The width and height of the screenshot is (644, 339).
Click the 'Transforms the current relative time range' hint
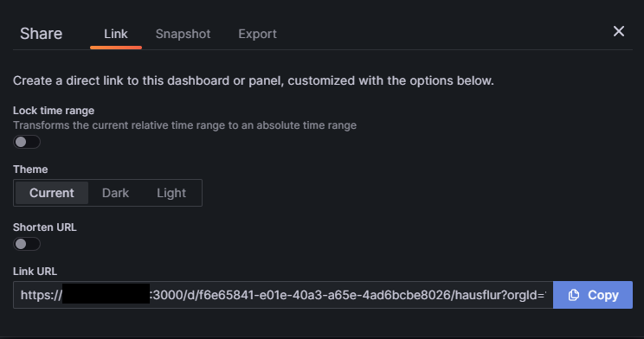click(x=185, y=125)
